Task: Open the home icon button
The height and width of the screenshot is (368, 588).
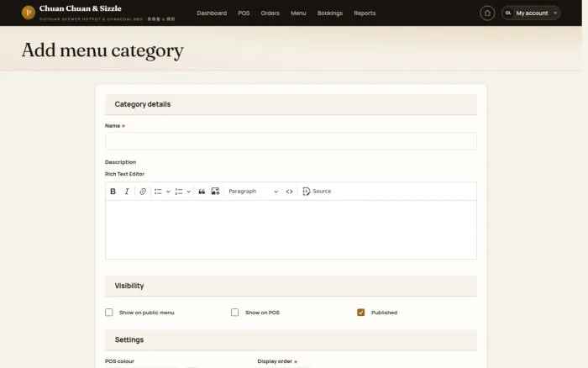Action: click(487, 13)
